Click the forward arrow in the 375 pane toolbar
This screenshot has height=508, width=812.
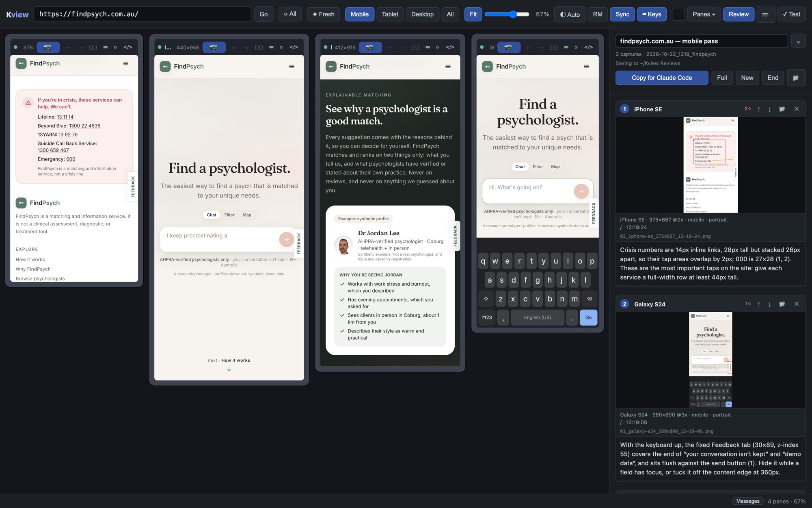pyautogui.click(x=80, y=48)
